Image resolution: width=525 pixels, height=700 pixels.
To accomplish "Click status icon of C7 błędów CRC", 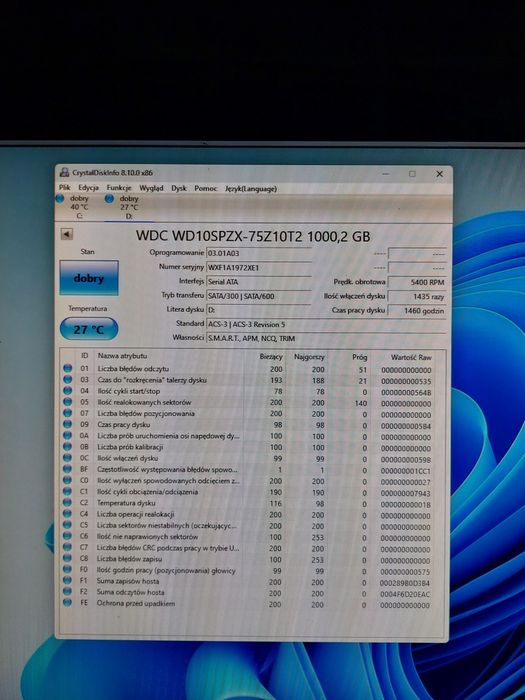I will click(67, 547).
